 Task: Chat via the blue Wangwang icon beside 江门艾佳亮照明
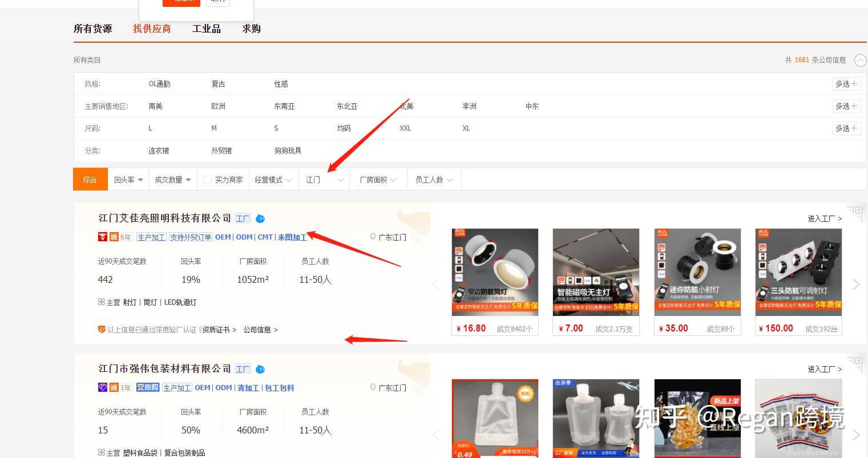click(260, 218)
